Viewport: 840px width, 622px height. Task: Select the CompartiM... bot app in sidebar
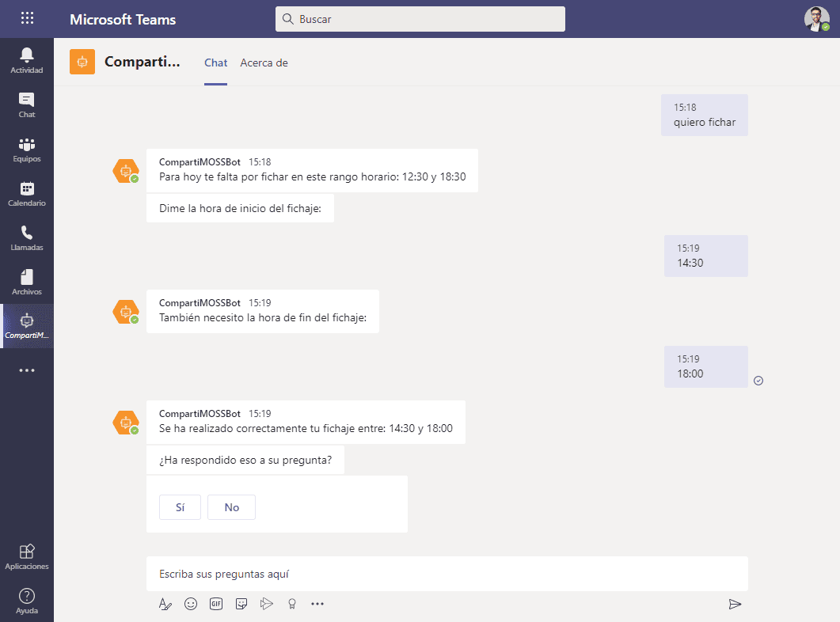pos(27,326)
